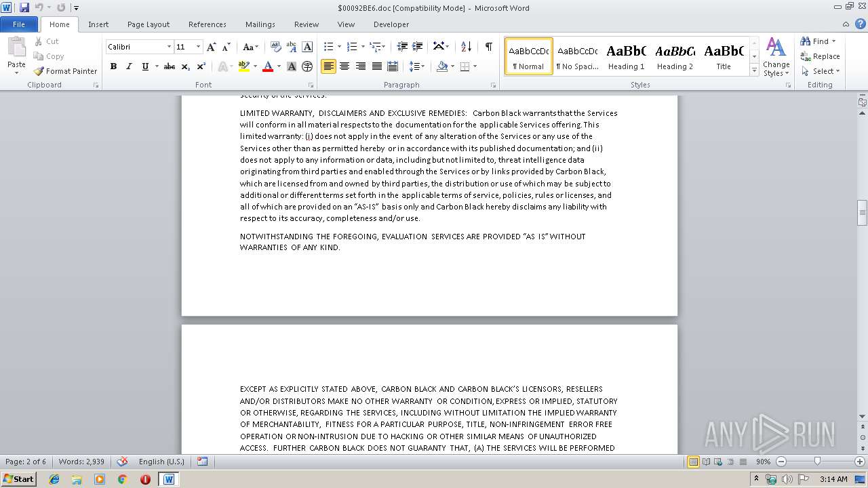Click the Clear Formatting icon

[276, 47]
